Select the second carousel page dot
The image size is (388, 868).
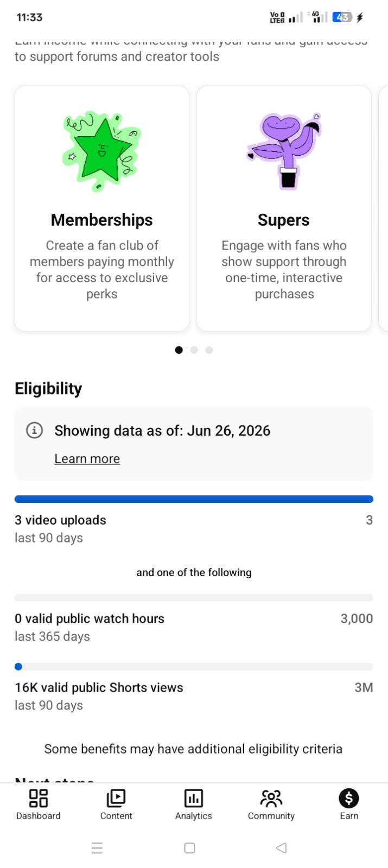tap(194, 350)
